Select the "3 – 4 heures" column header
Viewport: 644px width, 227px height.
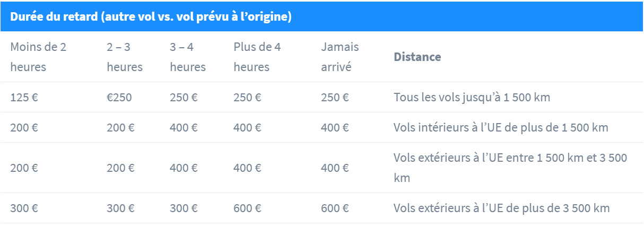[x=188, y=57]
